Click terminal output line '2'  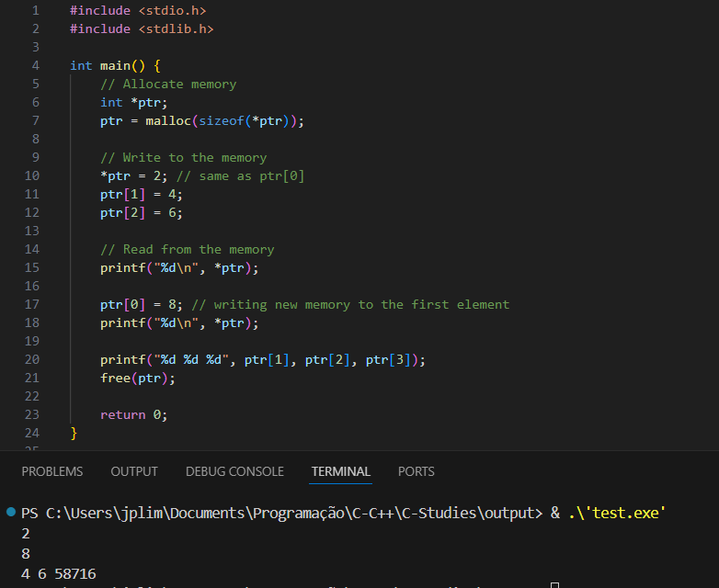(x=26, y=534)
